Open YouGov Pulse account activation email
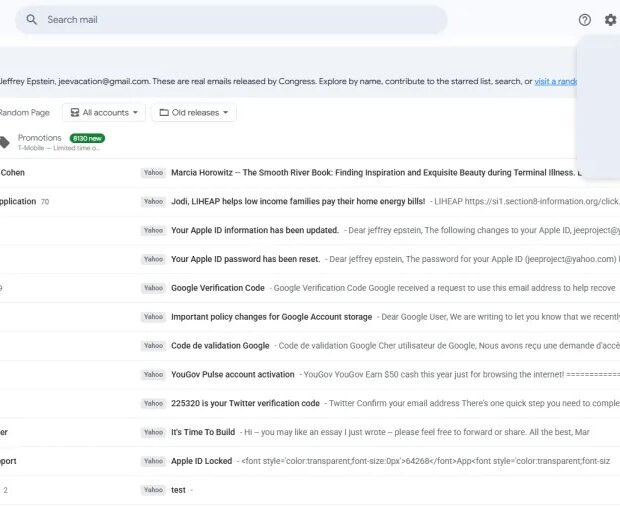The height and width of the screenshot is (506, 620). 310,375
